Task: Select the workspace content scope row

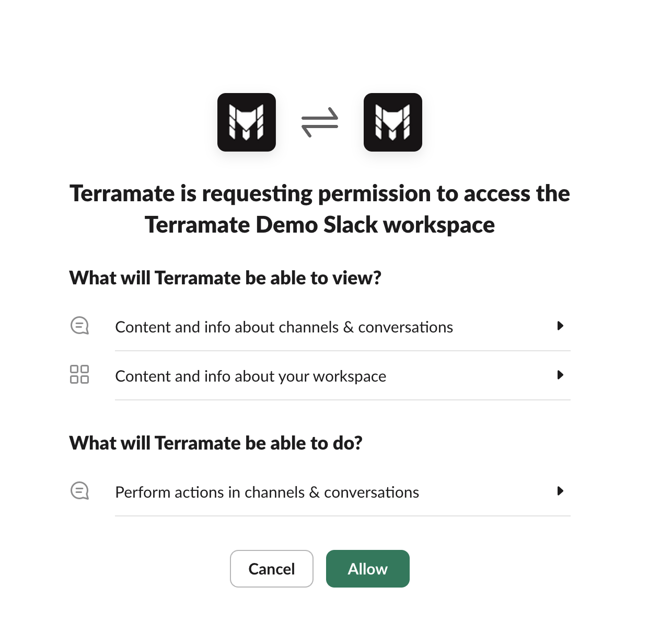Action: click(251, 376)
